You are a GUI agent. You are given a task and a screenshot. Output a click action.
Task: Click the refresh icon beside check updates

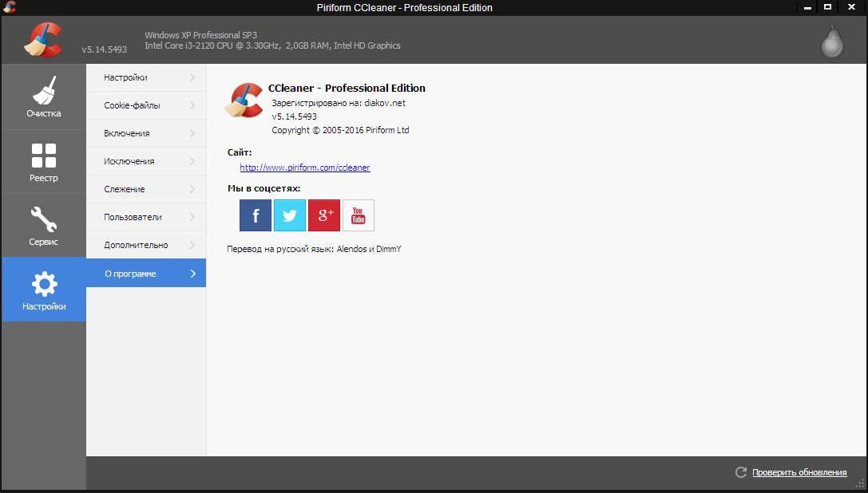pyautogui.click(x=741, y=472)
